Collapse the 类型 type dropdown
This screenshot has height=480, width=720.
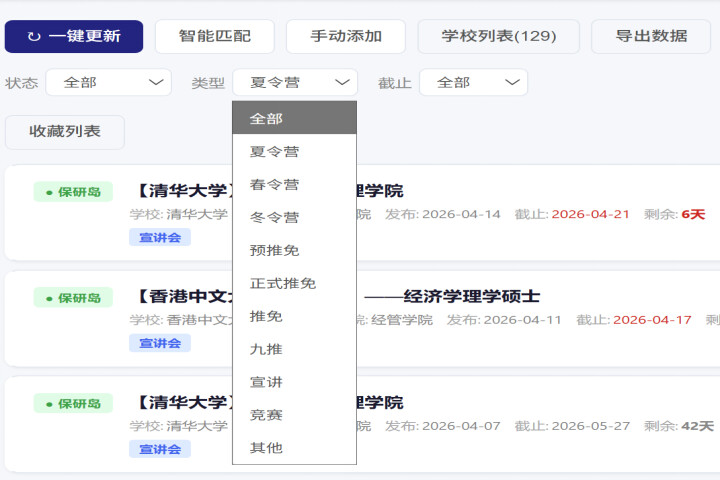(x=294, y=82)
